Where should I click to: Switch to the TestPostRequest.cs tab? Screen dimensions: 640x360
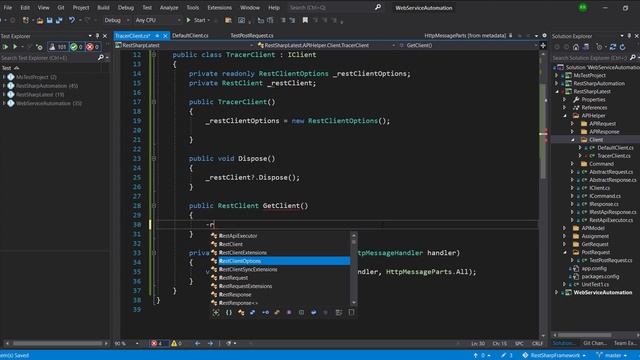(x=252, y=36)
